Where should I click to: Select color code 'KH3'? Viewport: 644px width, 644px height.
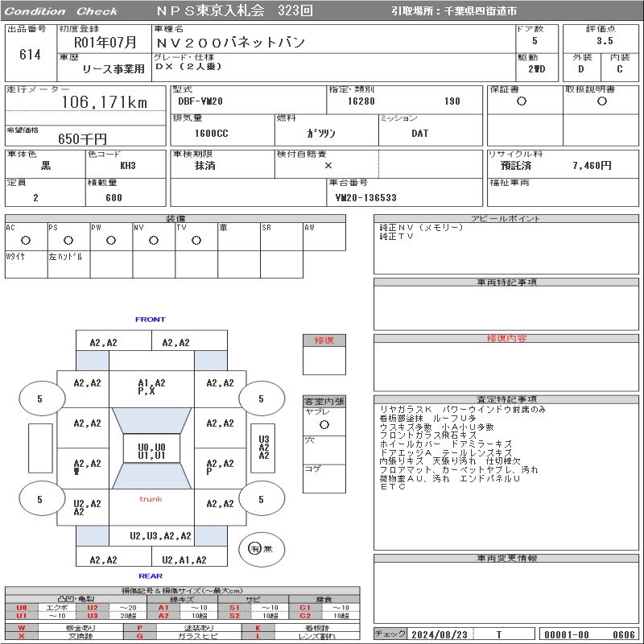(128, 166)
